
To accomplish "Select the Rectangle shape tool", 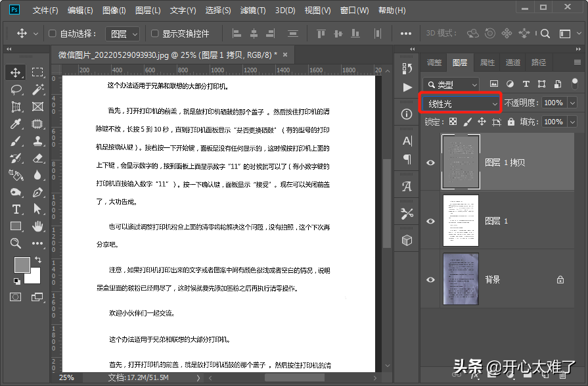I will point(16,226).
